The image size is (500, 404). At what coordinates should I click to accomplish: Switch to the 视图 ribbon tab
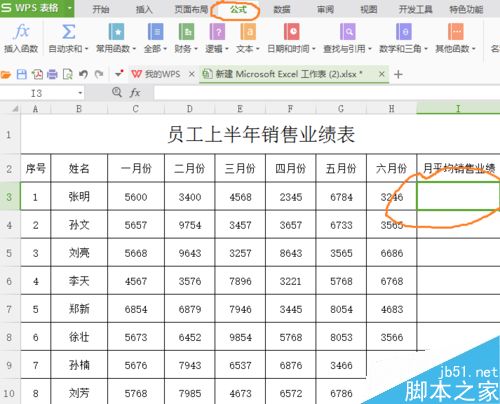(x=369, y=9)
